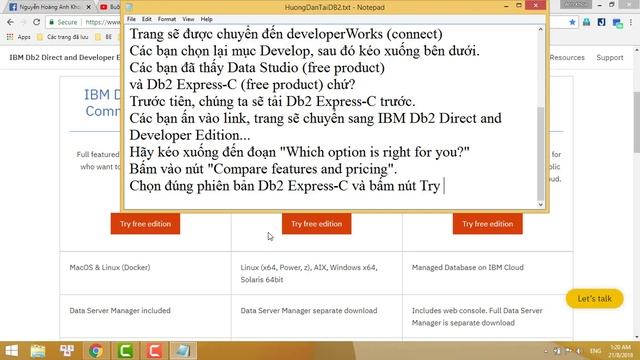
Task: Click the 'Compare features and pricing' line
Action: click(x=263, y=169)
